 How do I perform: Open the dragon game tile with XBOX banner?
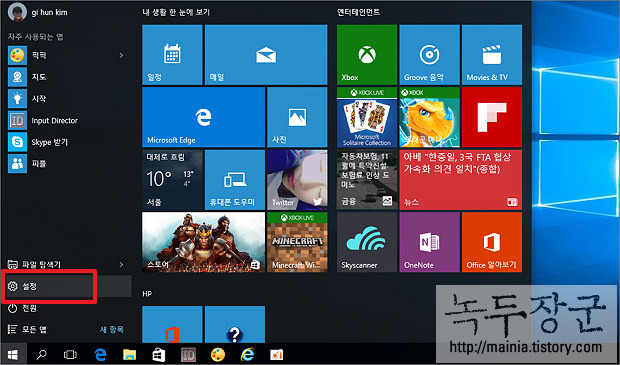tap(429, 117)
